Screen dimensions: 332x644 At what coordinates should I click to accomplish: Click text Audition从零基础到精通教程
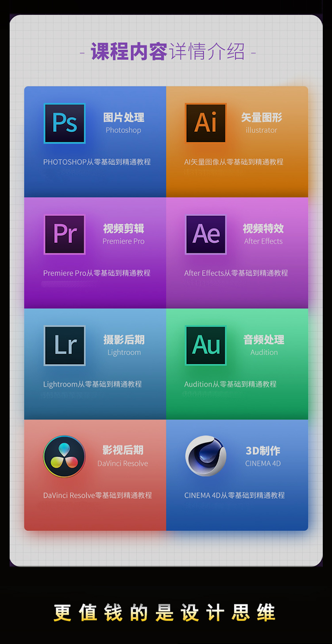[x=230, y=384]
